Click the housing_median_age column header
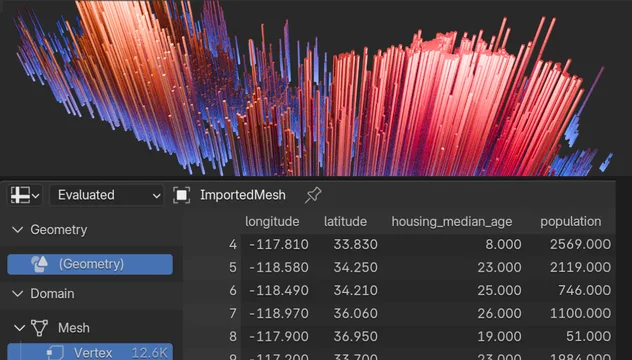This screenshot has width=632, height=360. (452, 221)
